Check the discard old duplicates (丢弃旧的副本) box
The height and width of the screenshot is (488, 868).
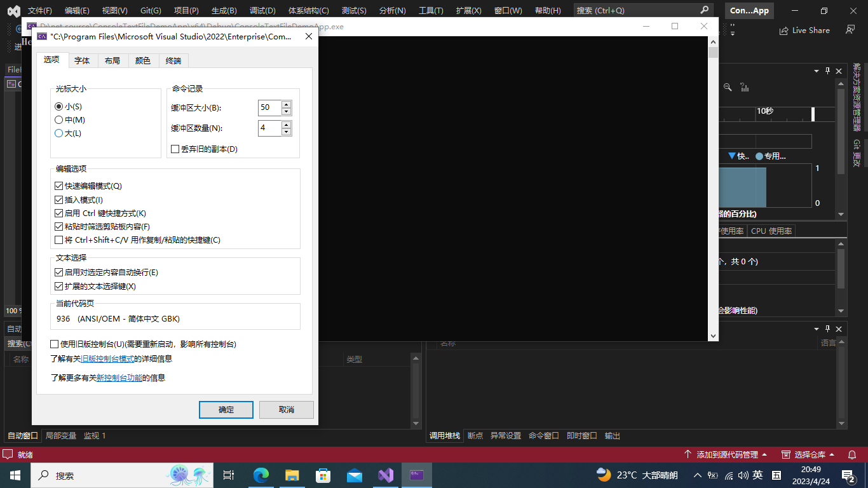175,149
